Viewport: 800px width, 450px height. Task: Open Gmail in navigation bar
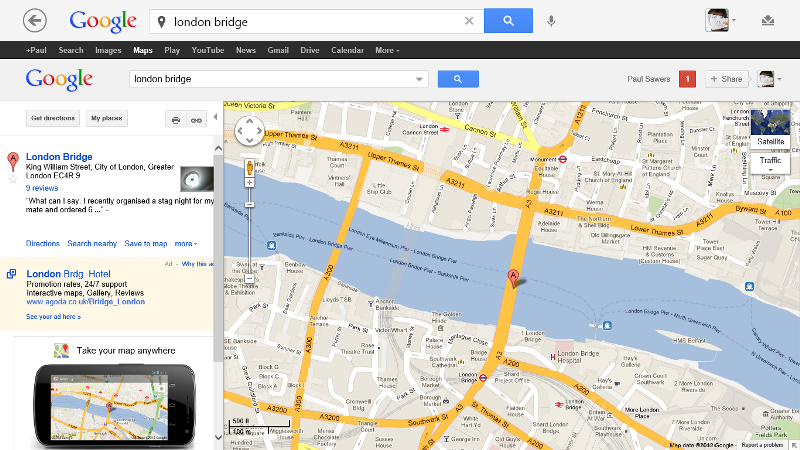coord(278,50)
